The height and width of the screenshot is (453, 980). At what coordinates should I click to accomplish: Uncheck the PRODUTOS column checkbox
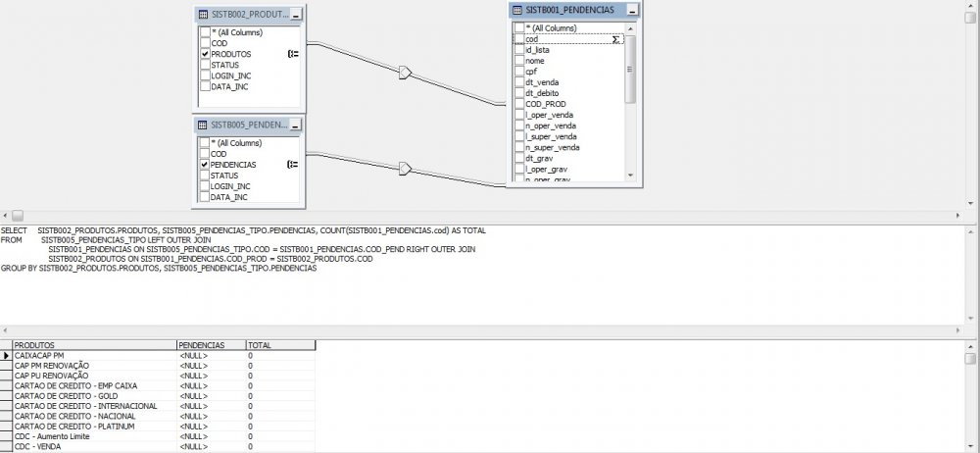205,54
